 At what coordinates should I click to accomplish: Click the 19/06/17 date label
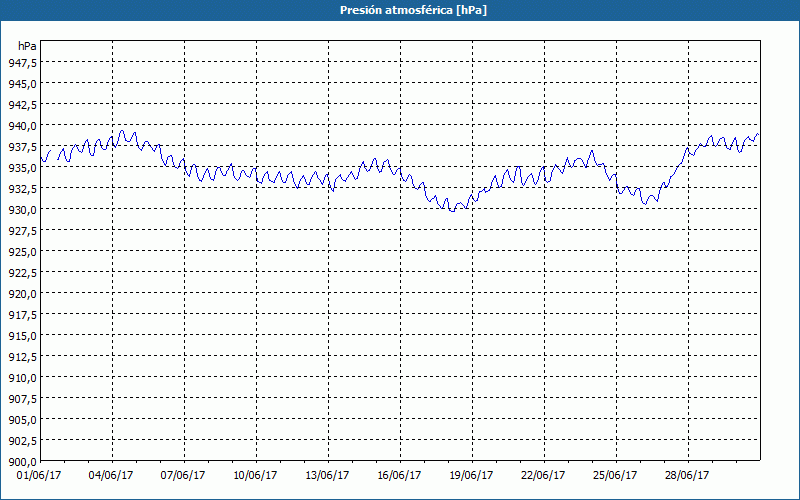pos(471,476)
